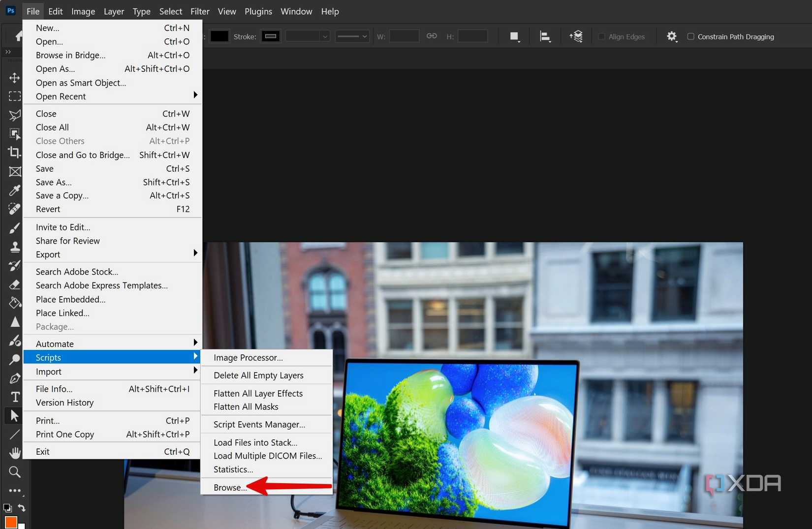Screen dimensions: 812x529
Task: Select the Zoom tool
Action: (14, 472)
